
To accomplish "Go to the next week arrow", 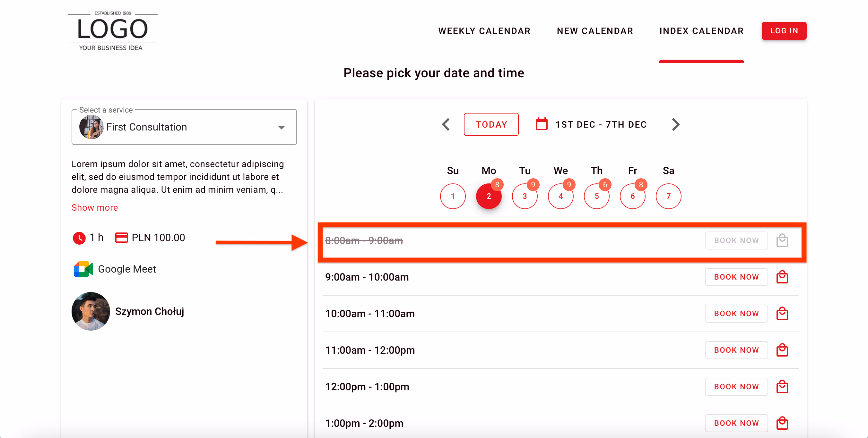I will tap(676, 124).
